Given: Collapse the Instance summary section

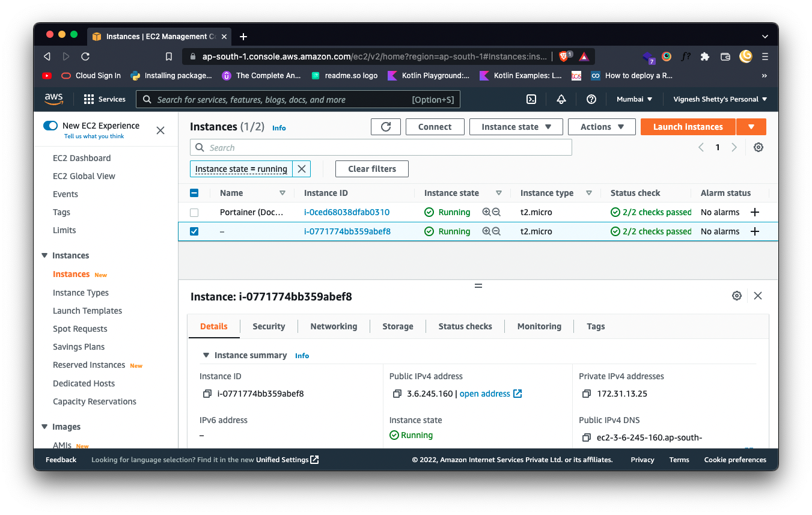Looking at the screenshot, I should click(x=206, y=355).
